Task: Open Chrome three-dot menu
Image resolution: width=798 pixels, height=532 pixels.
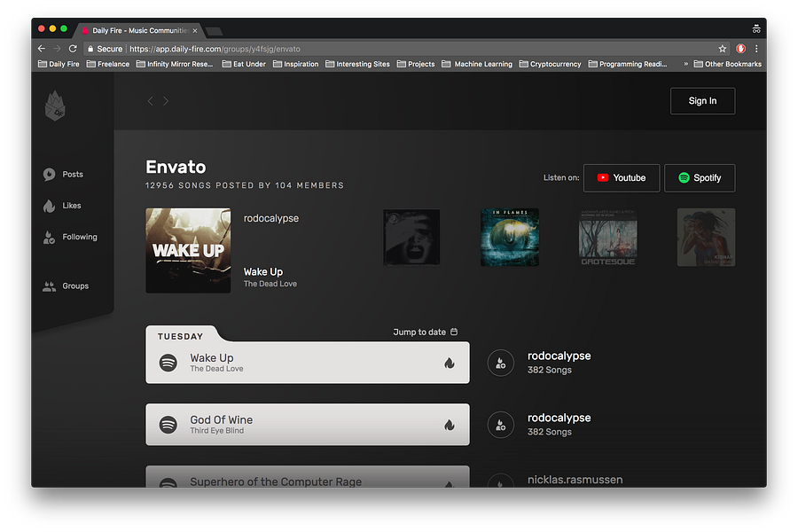Action: 756,49
